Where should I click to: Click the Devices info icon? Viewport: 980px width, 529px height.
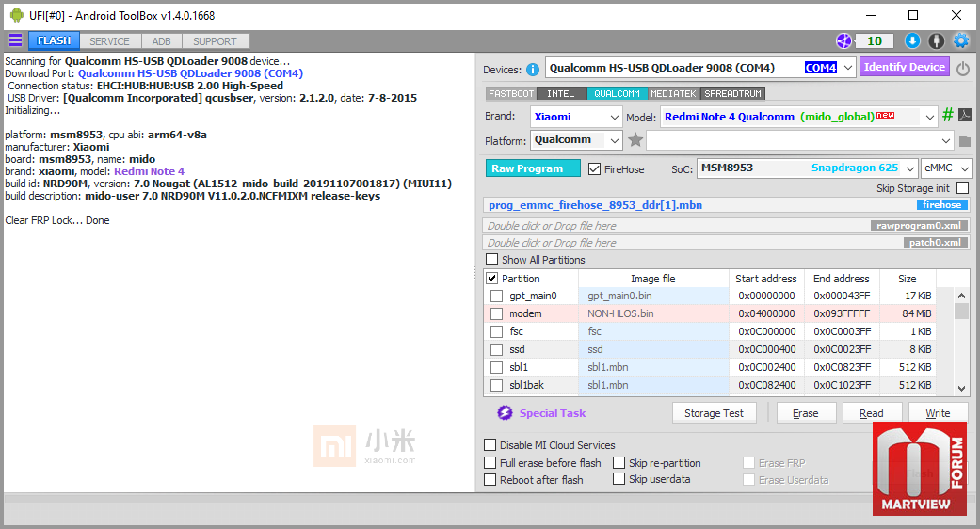533,70
